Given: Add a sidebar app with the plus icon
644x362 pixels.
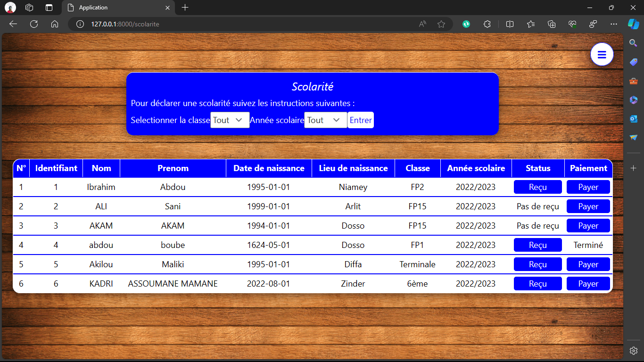Looking at the screenshot, I should pos(634,168).
